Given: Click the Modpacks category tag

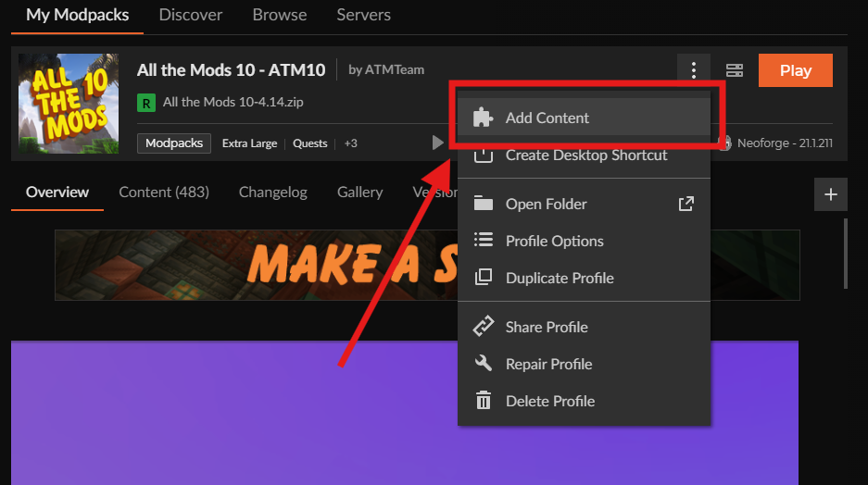Looking at the screenshot, I should coord(174,143).
